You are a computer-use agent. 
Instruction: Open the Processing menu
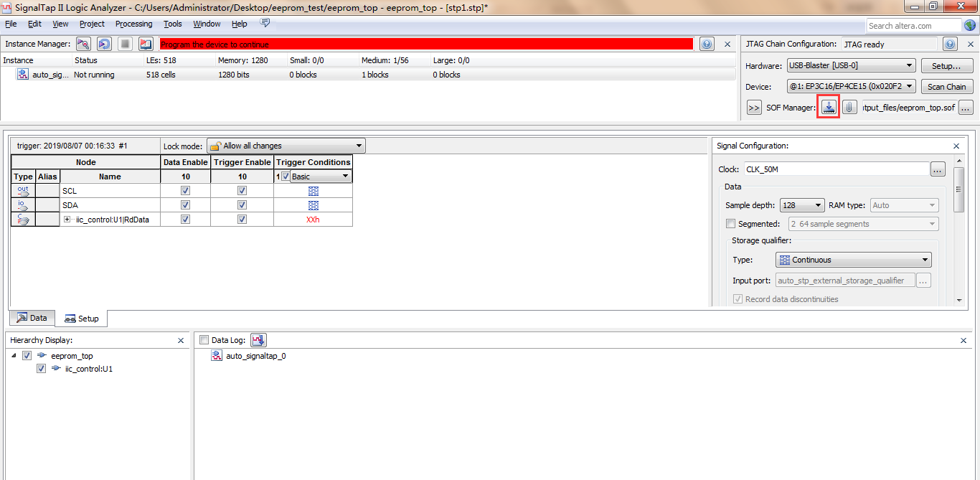click(133, 24)
